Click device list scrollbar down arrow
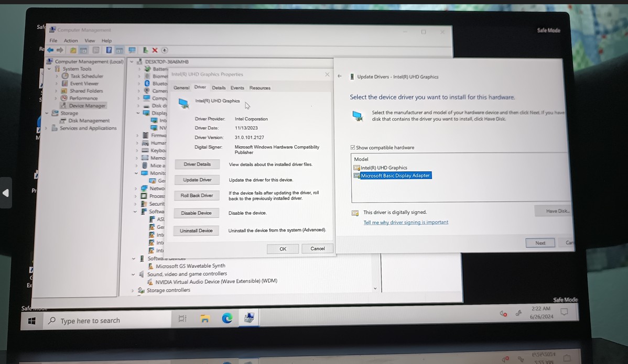The image size is (628, 364). [375, 289]
